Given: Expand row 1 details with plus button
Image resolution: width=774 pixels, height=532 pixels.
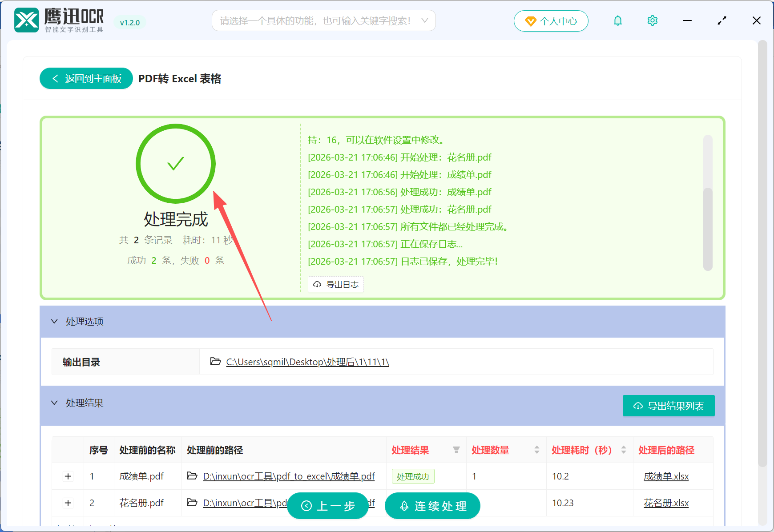Looking at the screenshot, I should tap(68, 476).
